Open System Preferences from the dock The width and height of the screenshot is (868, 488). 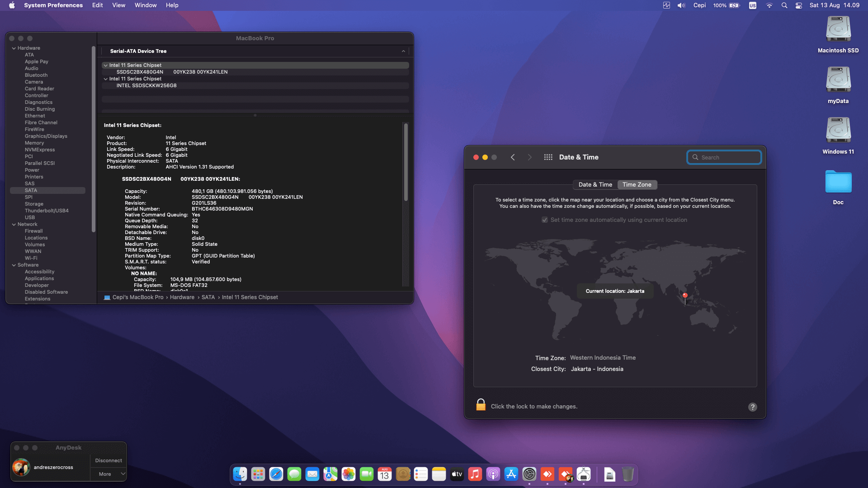tap(529, 474)
